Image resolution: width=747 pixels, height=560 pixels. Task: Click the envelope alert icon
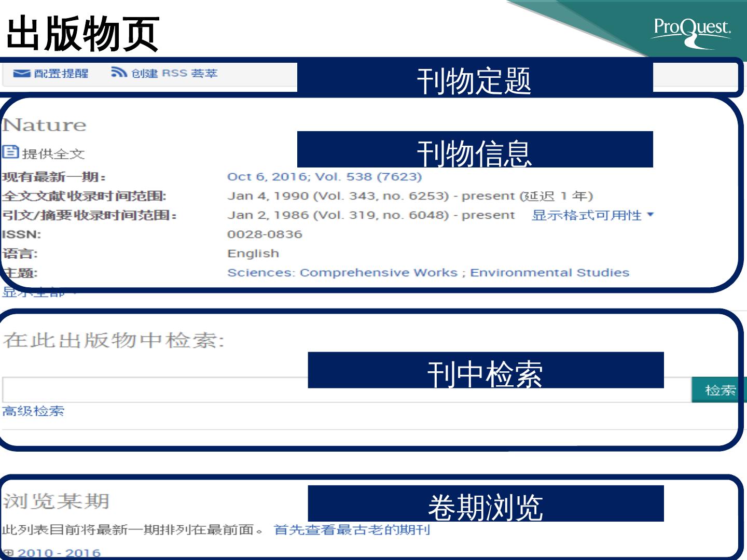[21, 74]
